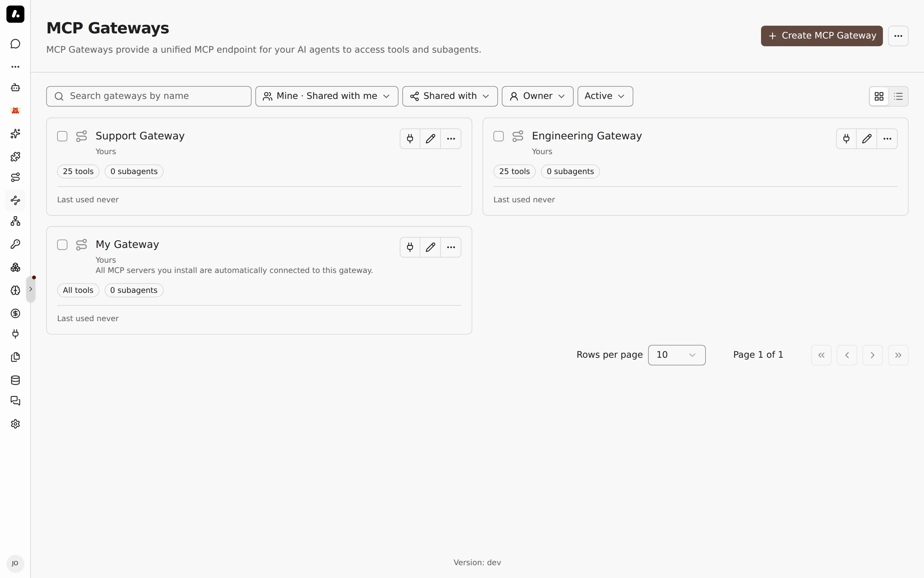Open the more options menu on Engineering Gateway

pos(887,139)
